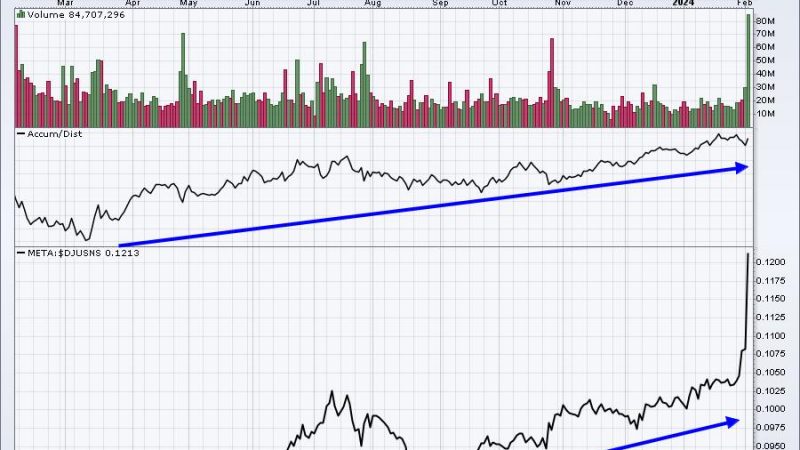Click the 50M volume axis value
Image resolution: width=800 pixels, height=450 pixels.
(x=765, y=60)
